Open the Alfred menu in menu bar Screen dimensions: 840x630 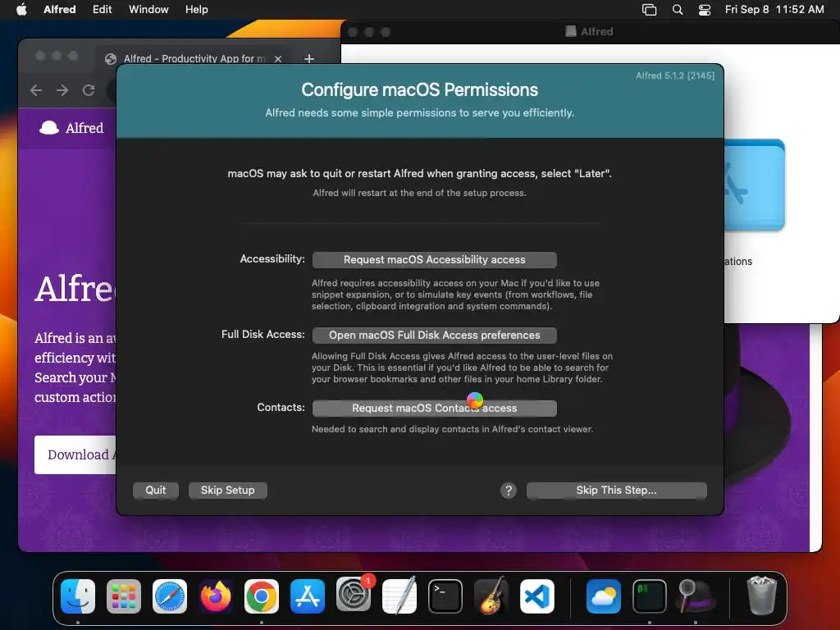pos(59,9)
